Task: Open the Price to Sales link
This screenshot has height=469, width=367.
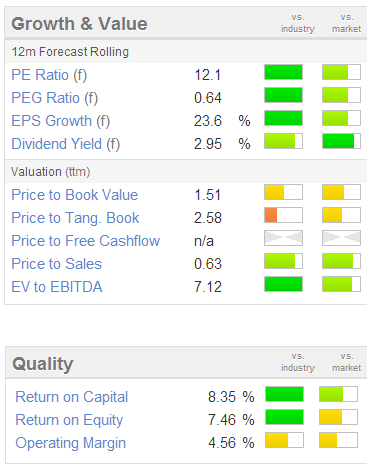Action: click(x=57, y=264)
